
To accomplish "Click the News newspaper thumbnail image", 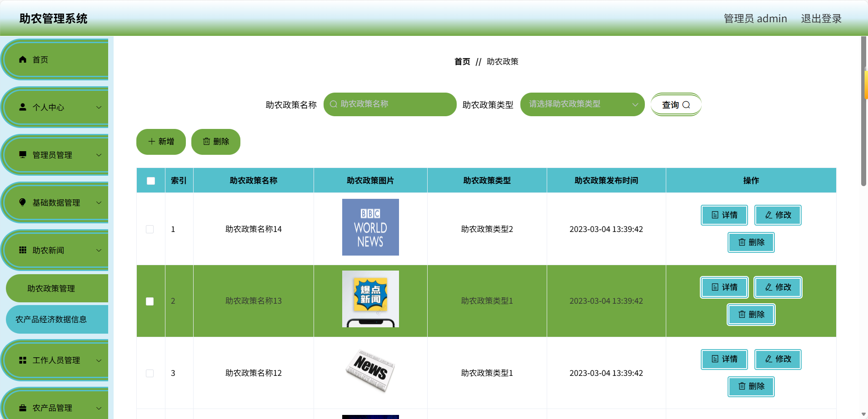I will pos(370,371).
